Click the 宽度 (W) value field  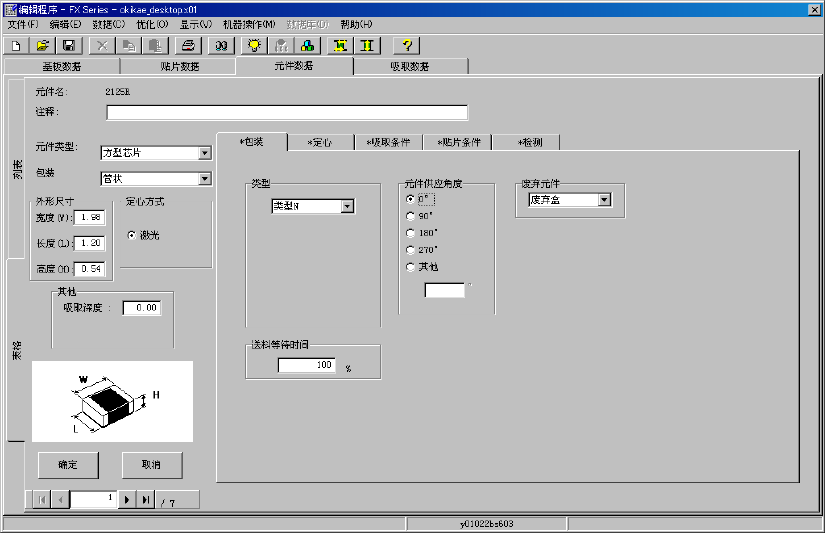pyautogui.click(x=90, y=217)
